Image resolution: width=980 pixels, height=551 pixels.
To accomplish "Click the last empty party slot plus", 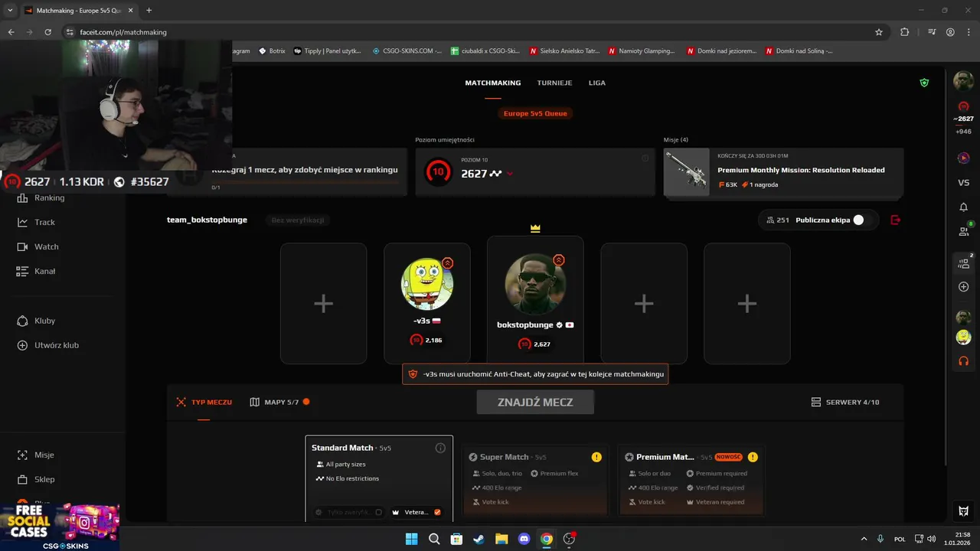I will 747,304.
